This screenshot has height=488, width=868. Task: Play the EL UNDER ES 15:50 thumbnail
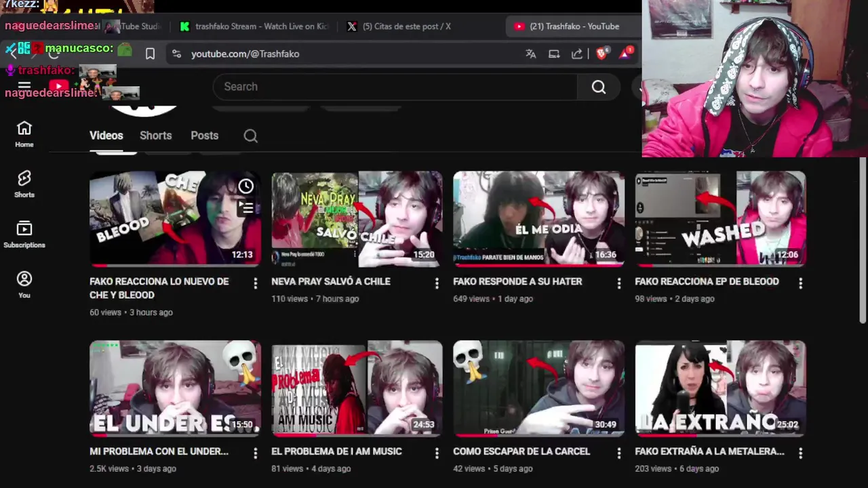click(x=175, y=388)
